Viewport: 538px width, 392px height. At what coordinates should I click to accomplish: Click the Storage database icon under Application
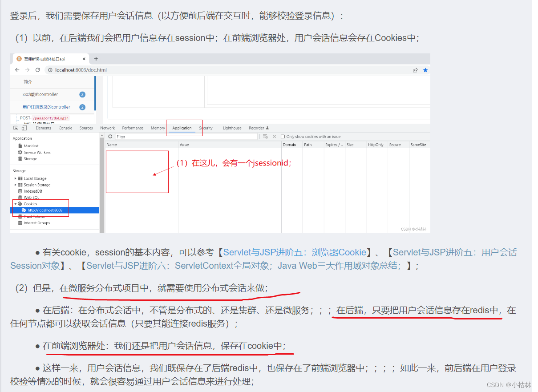click(20, 159)
